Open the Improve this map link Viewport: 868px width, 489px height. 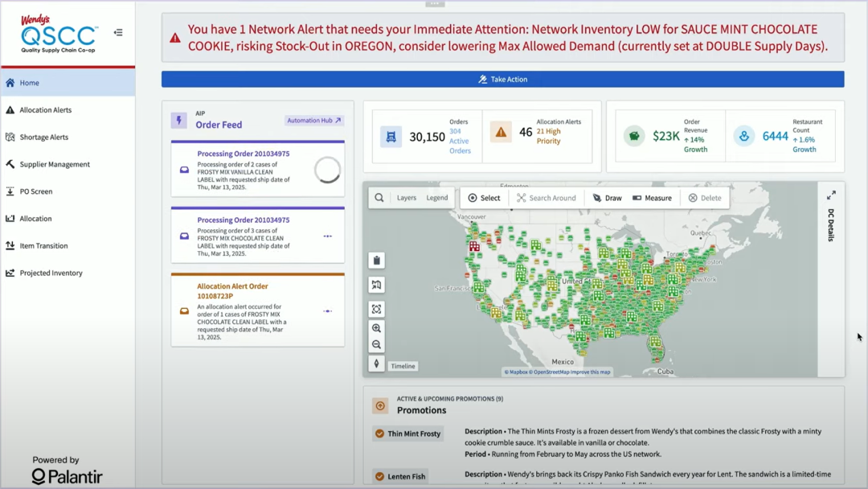[590, 372]
